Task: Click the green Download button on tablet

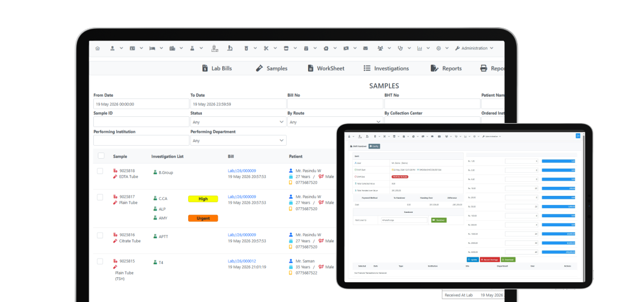Action: [508, 260]
